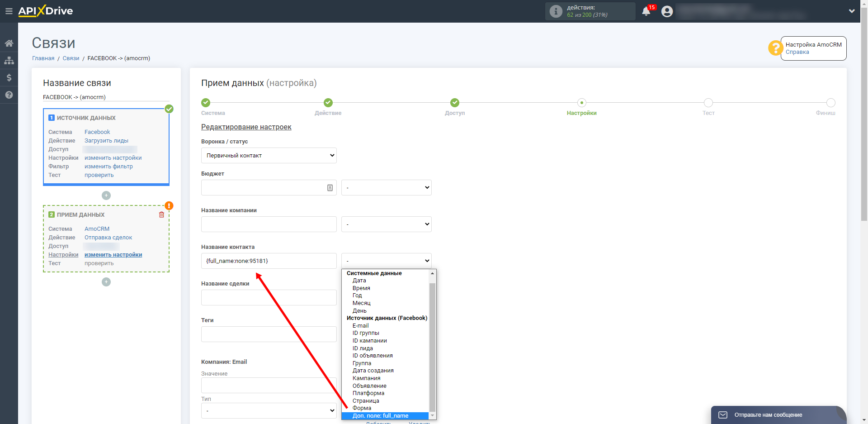Image resolution: width=868 pixels, height=424 pixels.
Task: Open the connections sitemap sidebar icon
Action: [x=9, y=61]
